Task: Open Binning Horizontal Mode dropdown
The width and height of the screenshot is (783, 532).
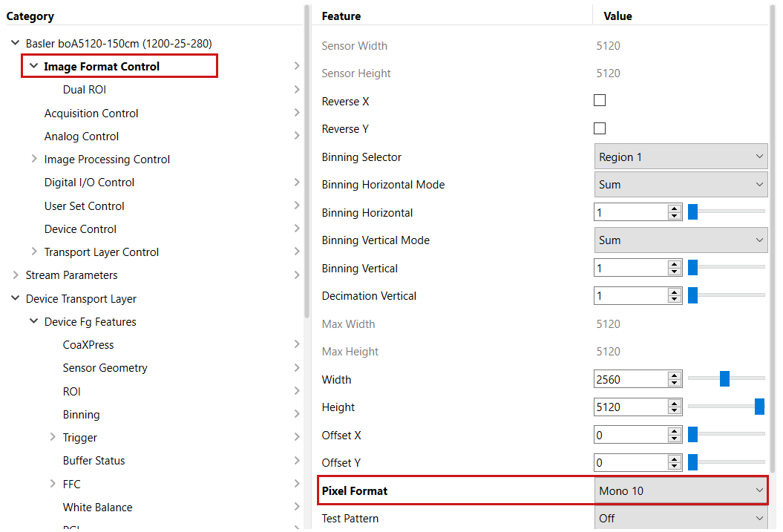Action: pyautogui.click(x=681, y=184)
